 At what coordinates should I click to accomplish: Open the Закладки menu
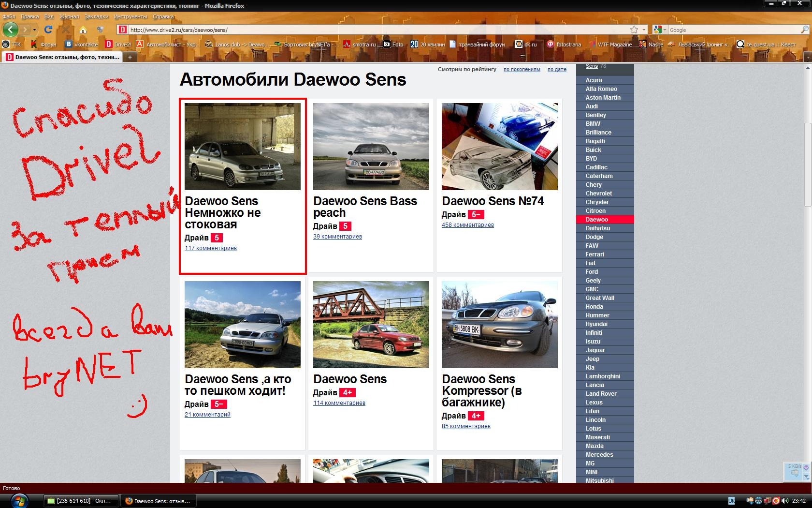pos(97,16)
